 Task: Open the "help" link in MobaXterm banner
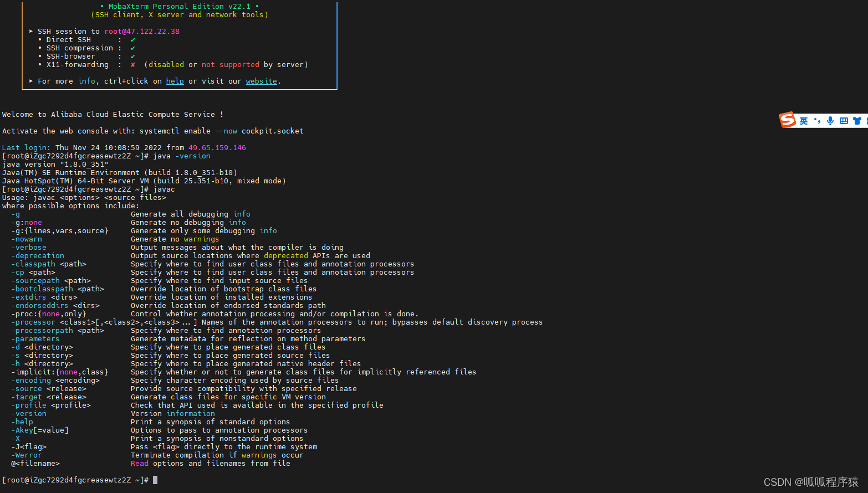(175, 81)
